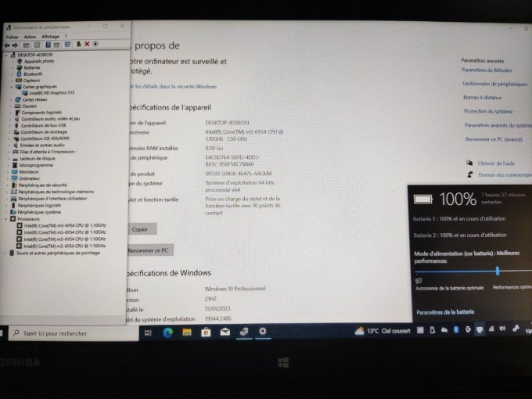The height and width of the screenshot is (399, 532).
Task: Open Protection du système link
Action: 488,111
